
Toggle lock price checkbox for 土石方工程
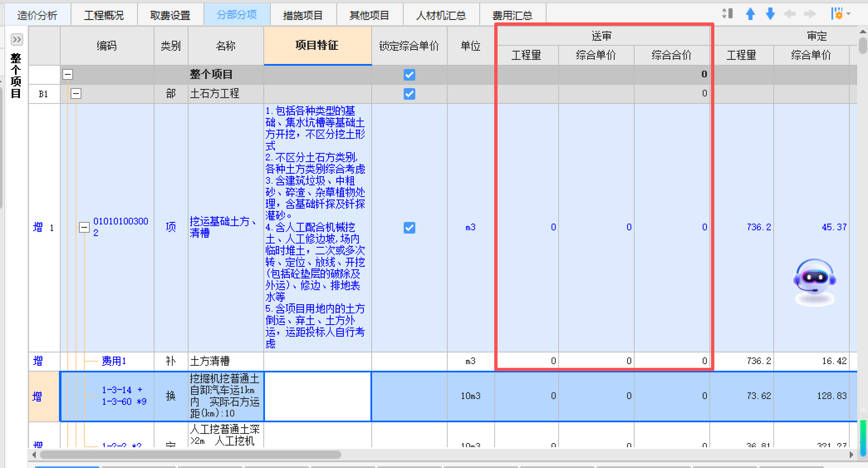409,94
